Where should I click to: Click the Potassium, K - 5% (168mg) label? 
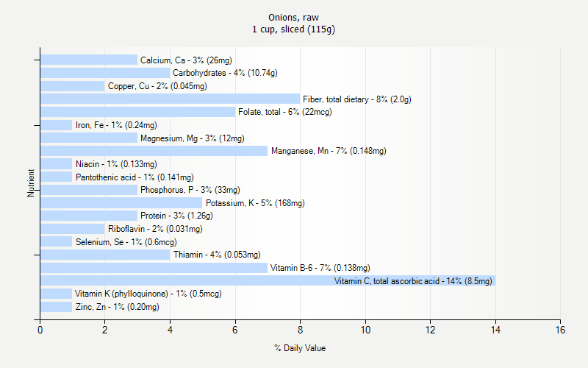(255, 203)
